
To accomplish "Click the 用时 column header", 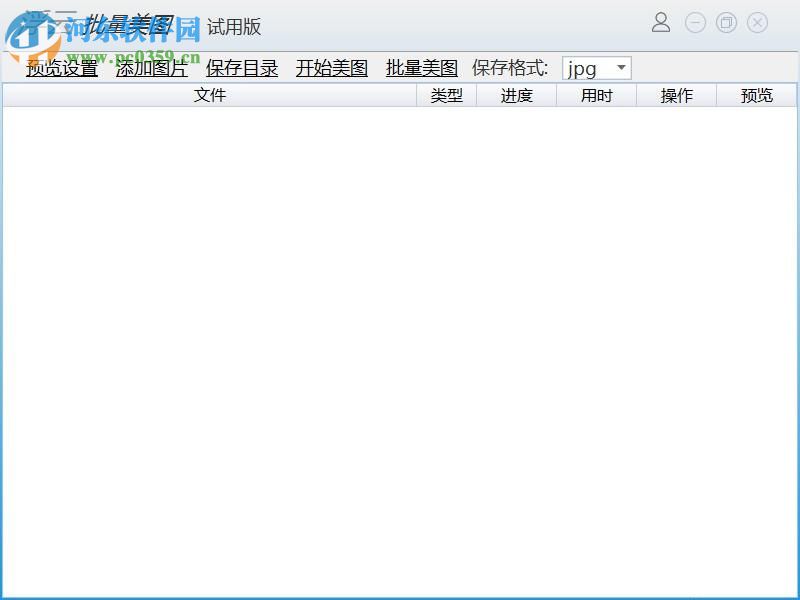I will click(596, 95).
